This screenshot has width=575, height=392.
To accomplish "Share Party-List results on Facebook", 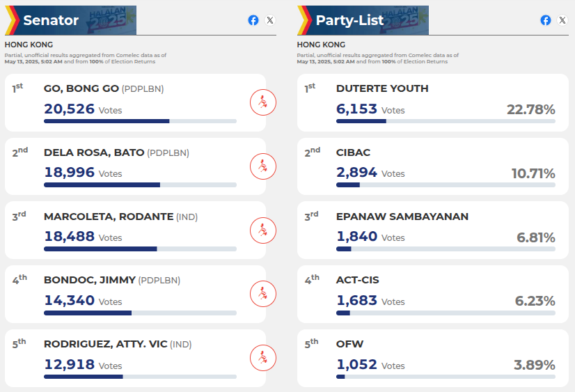I will (x=546, y=20).
